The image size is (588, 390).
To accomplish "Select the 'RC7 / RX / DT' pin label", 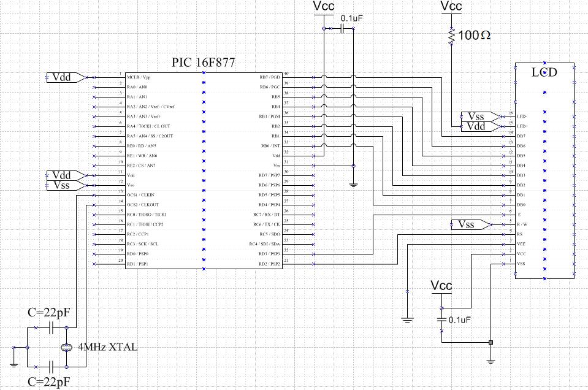I will [267, 215].
